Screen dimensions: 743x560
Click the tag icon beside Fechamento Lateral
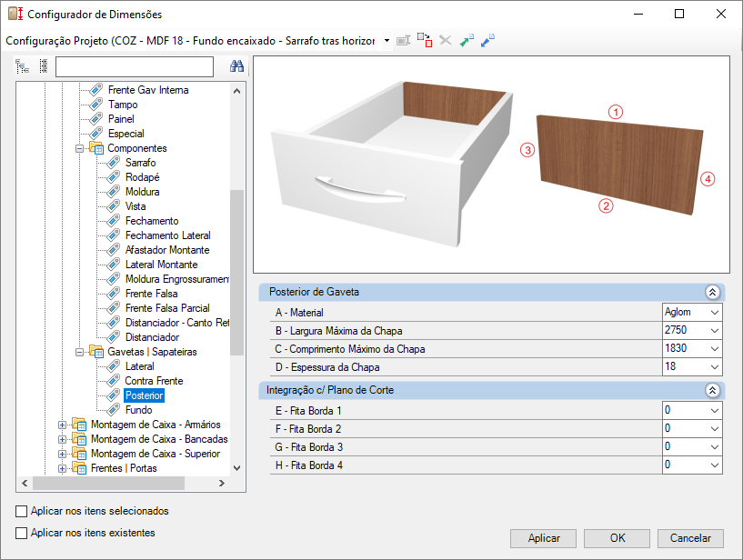pos(114,235)
